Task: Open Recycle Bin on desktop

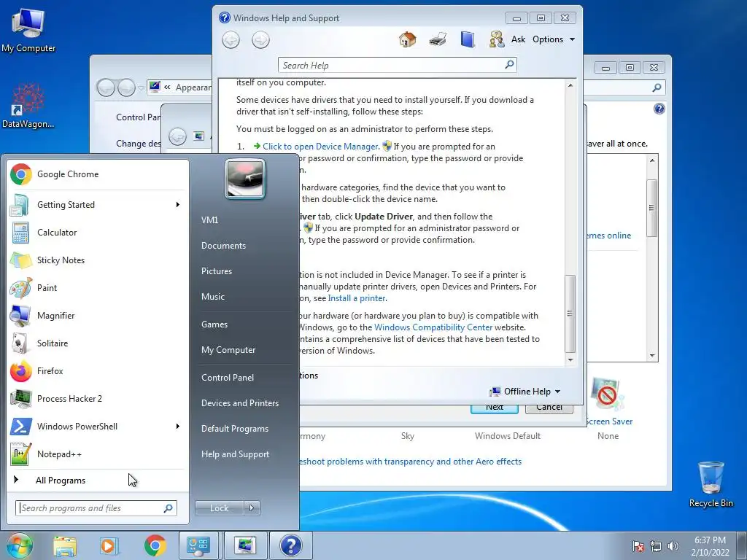Action: [711, 484]
